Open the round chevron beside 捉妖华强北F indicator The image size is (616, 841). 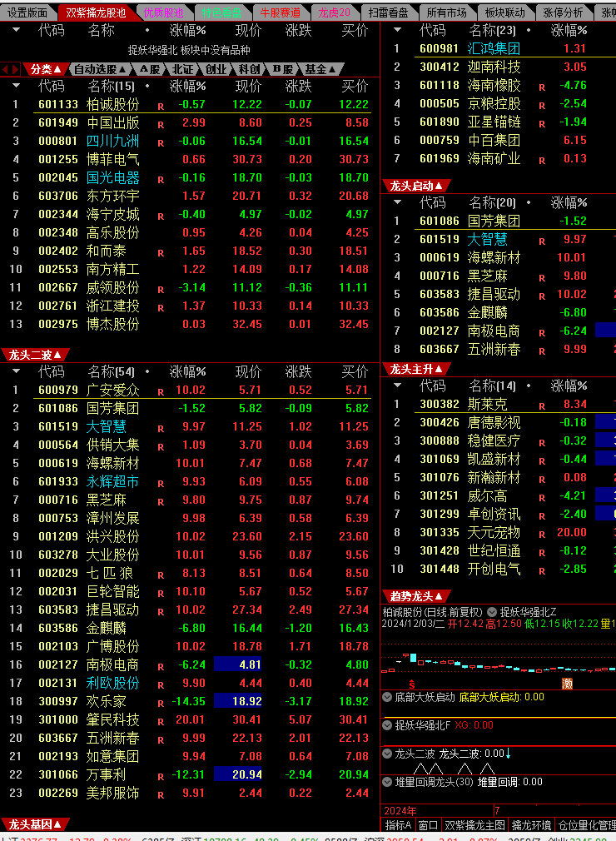click(386, 725)
